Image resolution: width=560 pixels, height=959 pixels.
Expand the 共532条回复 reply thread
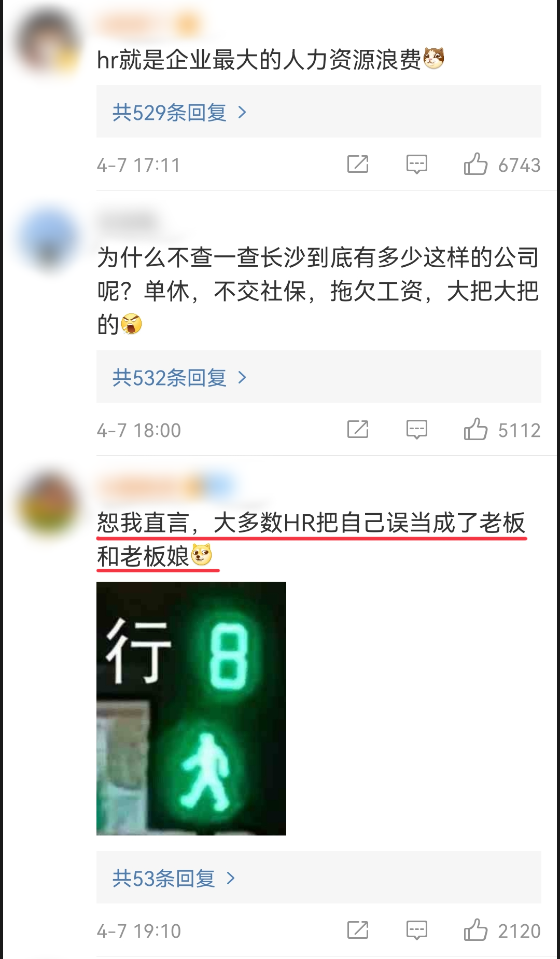click(x=318, y=377)
